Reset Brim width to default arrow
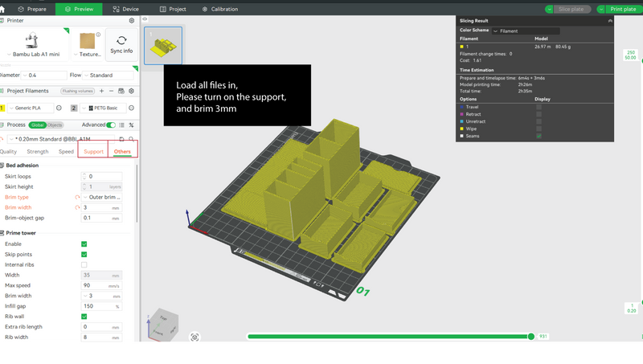643x364 pixels. (77, 207)
